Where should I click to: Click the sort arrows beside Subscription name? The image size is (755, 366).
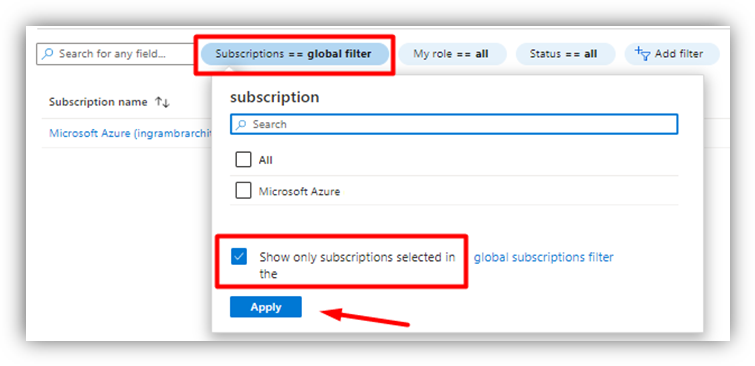point(162,102)
